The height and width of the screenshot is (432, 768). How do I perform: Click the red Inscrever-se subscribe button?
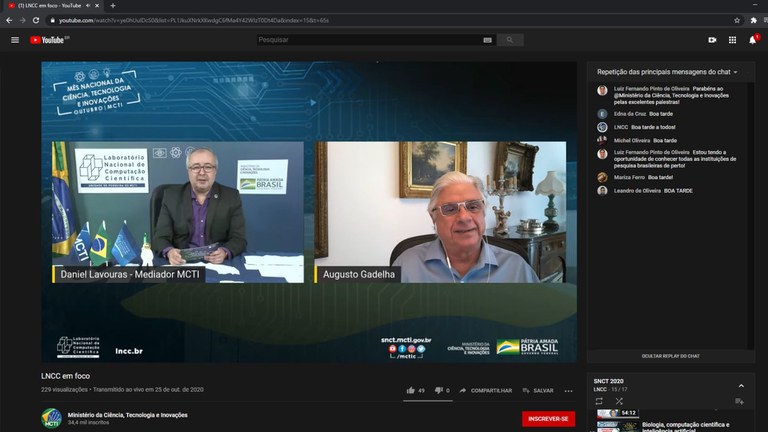click(548, 418)
